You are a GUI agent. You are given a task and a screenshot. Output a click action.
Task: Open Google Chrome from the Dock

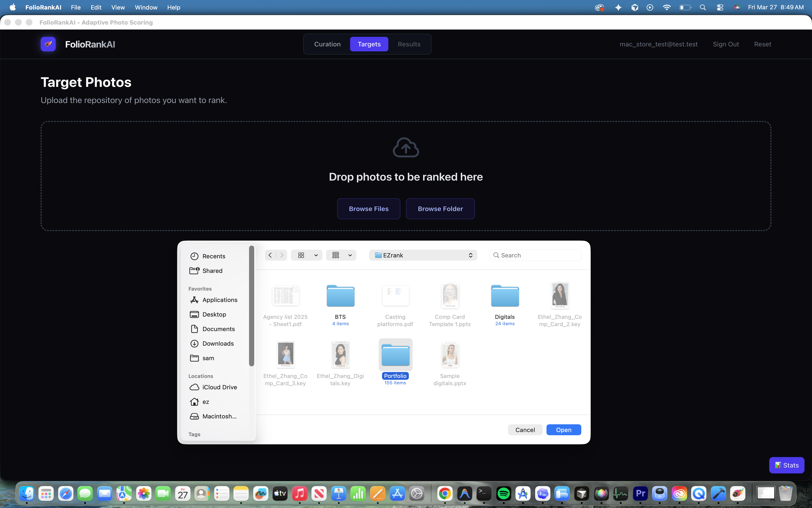click(445, 493)
